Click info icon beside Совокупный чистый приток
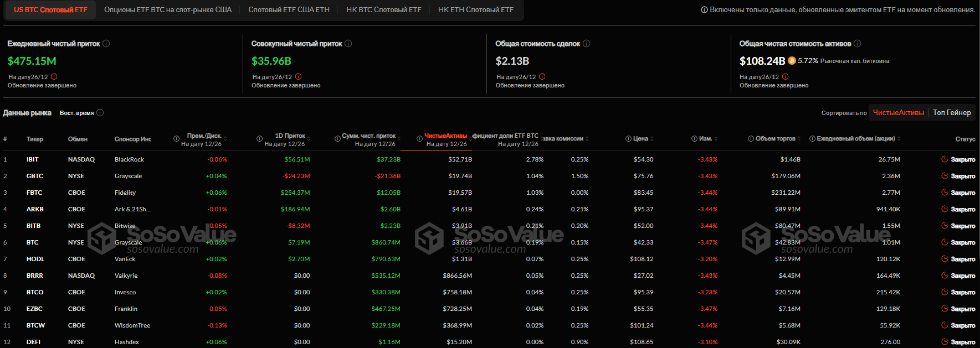 tap(348, 44)
